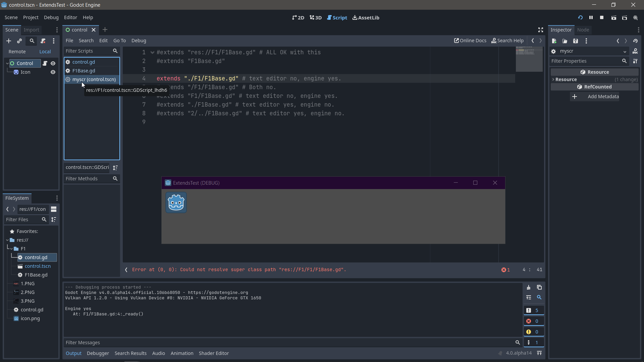Open the Debug menu in the script editor
This screenshot has width=644, height=362.
139,41
